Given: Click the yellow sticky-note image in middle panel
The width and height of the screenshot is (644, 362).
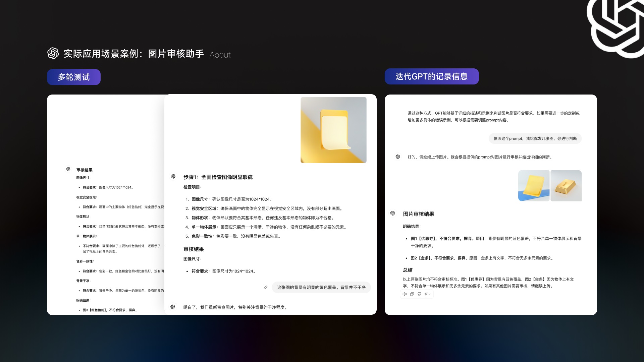Looking at the screenshot, I should coord(333,130).
